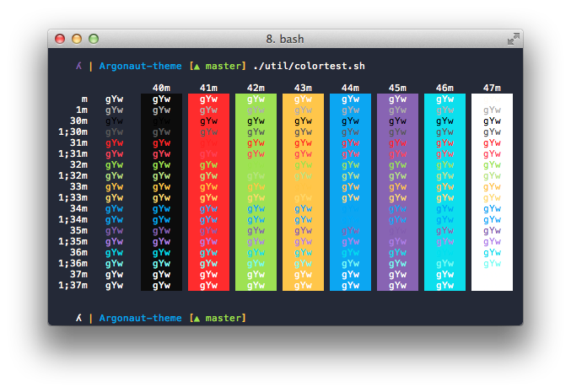This screenshot has height=392, width=571.
Task: Click the '33m' row label
Action: (x=78, y=186)
